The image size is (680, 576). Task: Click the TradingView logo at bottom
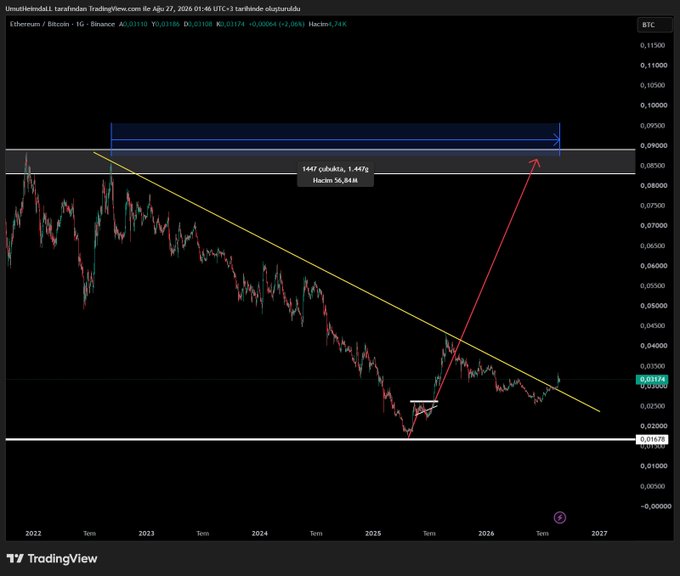[x=52, y=559]
